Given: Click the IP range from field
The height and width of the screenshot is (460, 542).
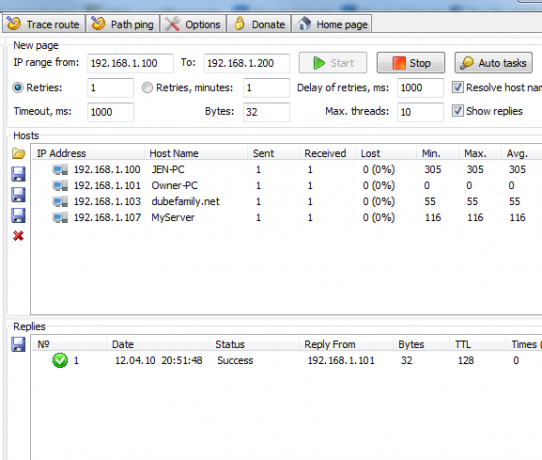Looking at the screenshot, I should click(x=130, y=63).
